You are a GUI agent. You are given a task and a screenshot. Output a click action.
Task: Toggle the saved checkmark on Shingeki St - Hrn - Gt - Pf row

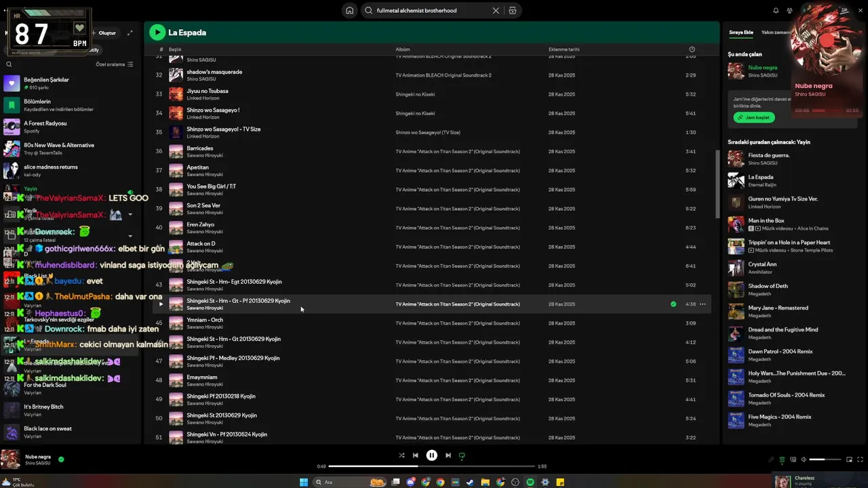click(673, 304)
